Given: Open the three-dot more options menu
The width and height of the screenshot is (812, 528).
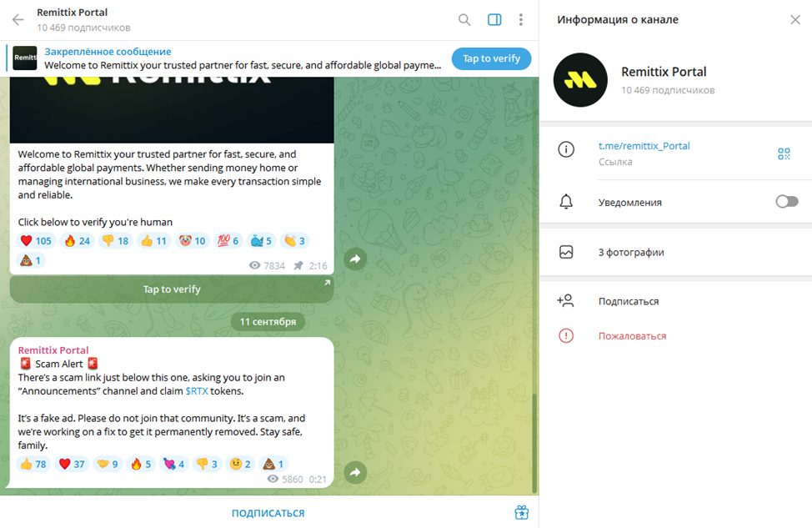Looking at the screenshot, I should 521,20.
